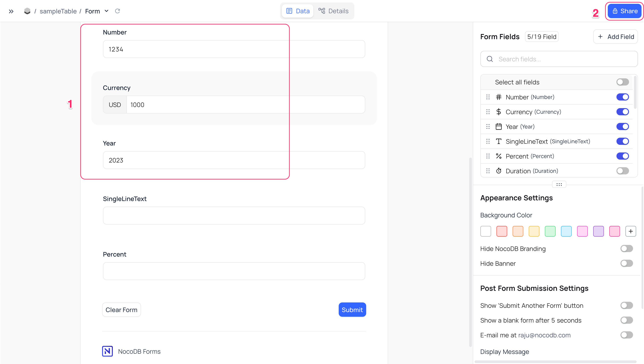Click the NocoDB Forms logo icon
Screen dimensions: 644x364
click(x=108, y=351)
